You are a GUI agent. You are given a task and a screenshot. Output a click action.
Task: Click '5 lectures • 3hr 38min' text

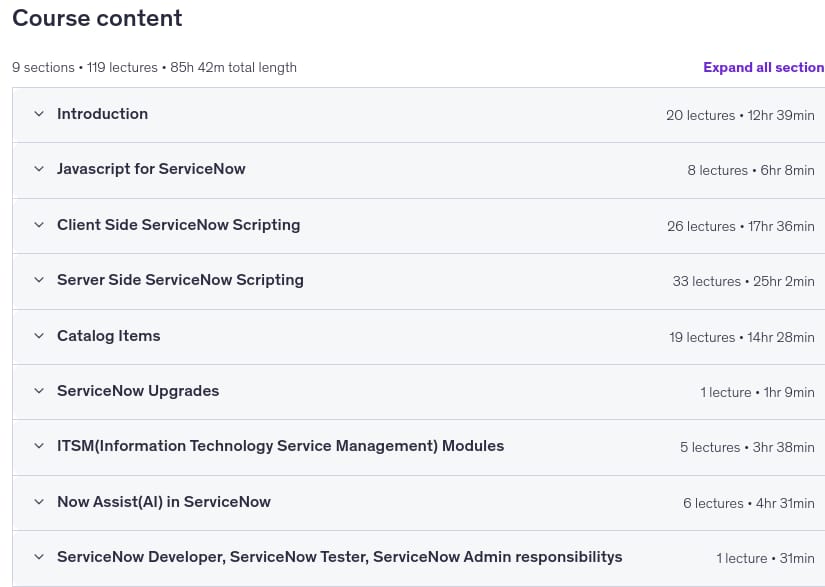tap(747, 448)
